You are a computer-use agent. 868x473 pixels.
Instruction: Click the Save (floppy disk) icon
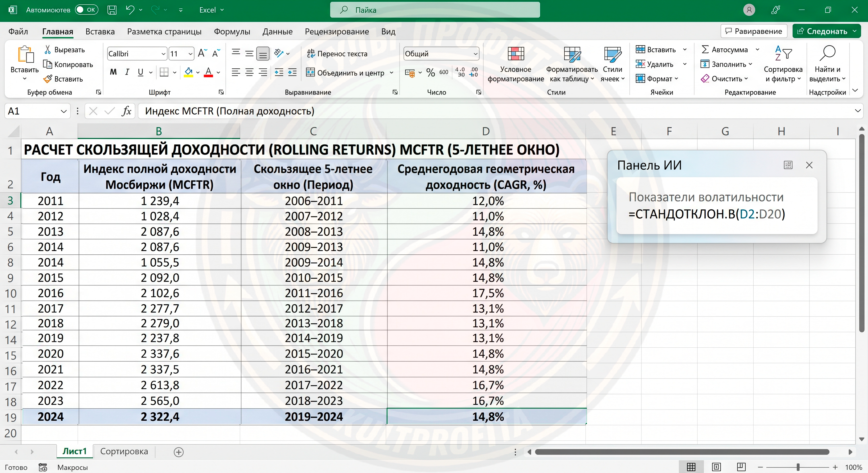click(x=112, y=10)
